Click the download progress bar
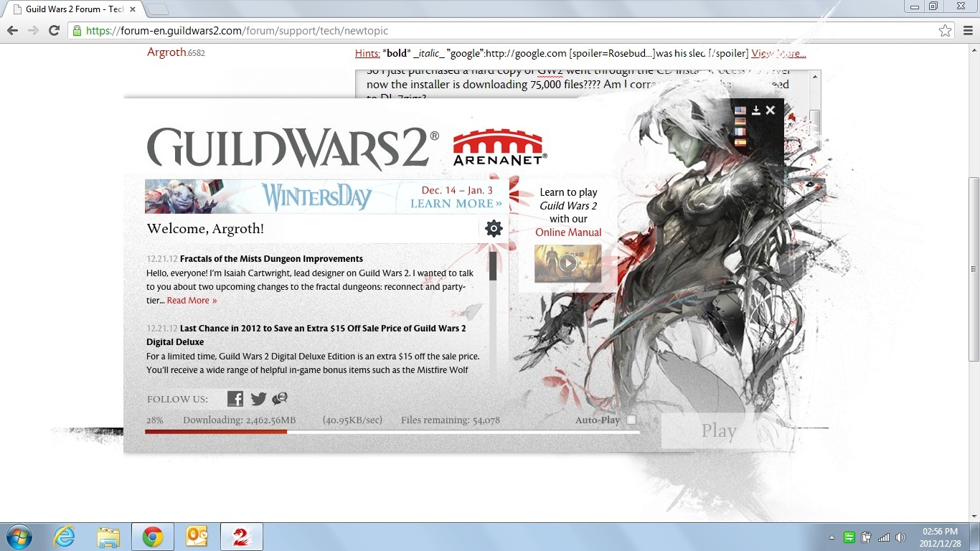 [392, 432]
